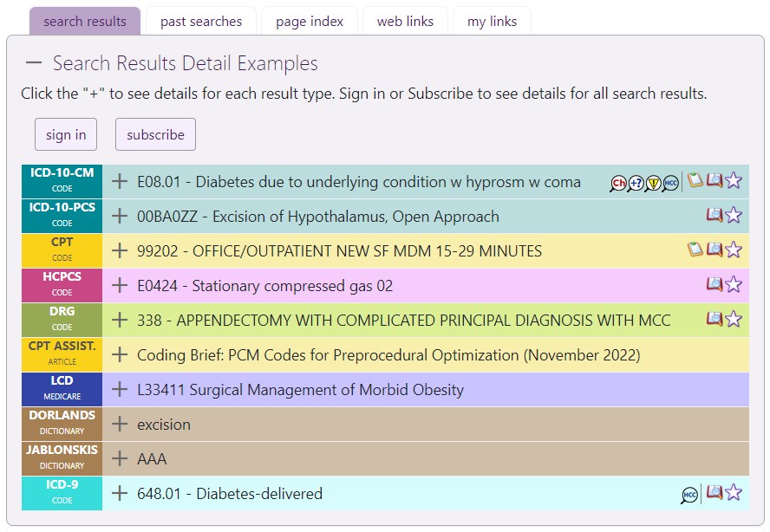Click the book lookup icon on HCPCS E0424 row
This screenshot has width=770, height=532.
[x=714, y=284]
